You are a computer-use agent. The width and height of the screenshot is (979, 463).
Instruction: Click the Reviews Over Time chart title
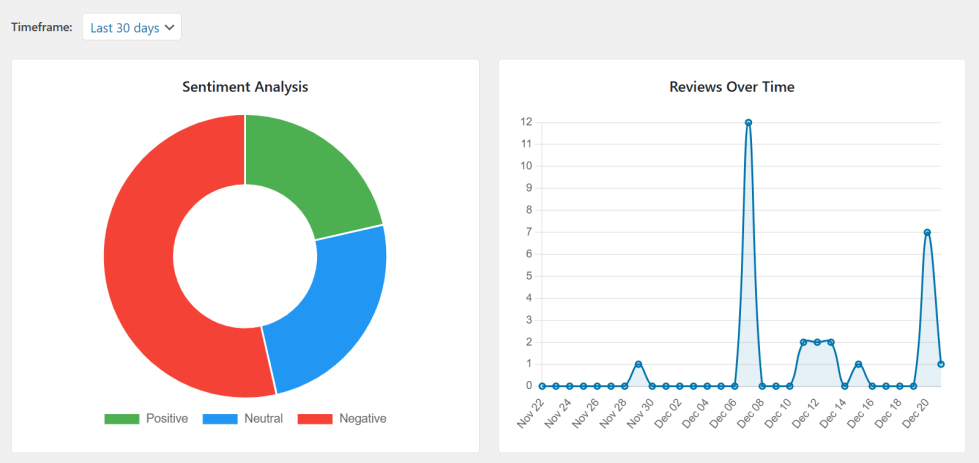coord(732,87)
